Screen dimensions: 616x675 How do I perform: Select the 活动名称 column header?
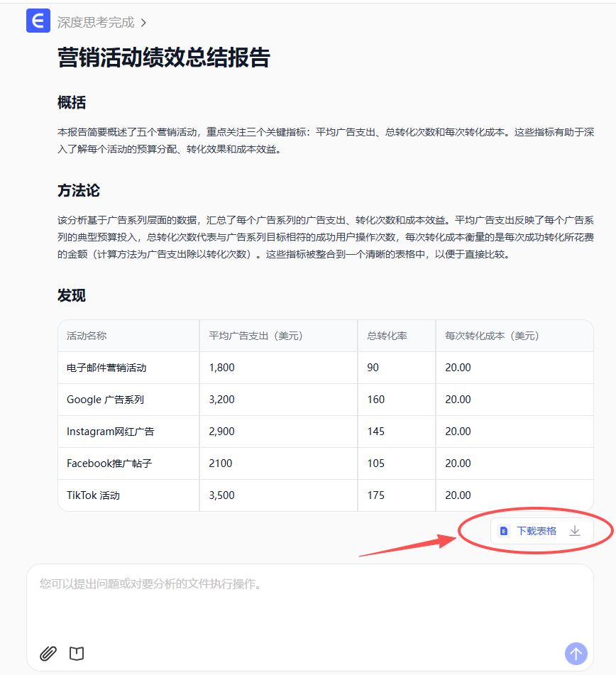pos(87,336)
